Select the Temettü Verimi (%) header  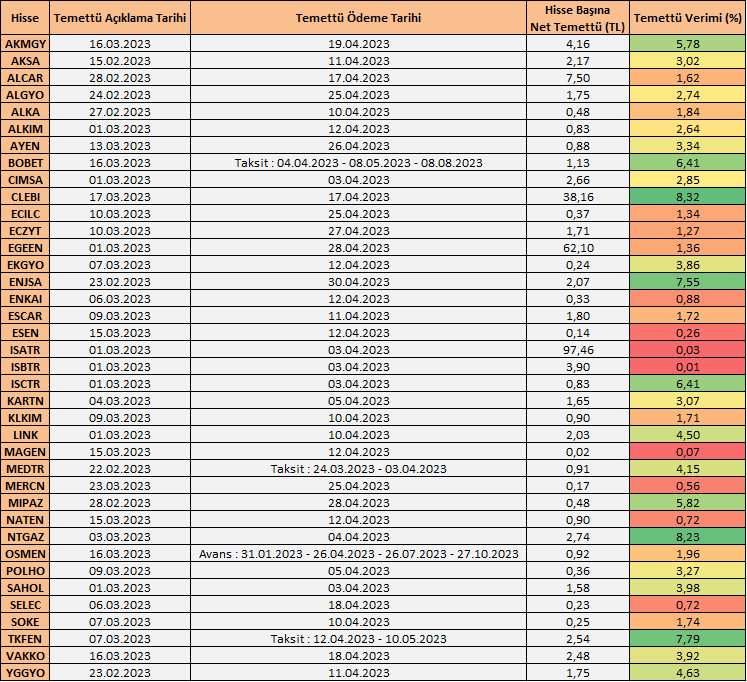[x=687, y=18]
